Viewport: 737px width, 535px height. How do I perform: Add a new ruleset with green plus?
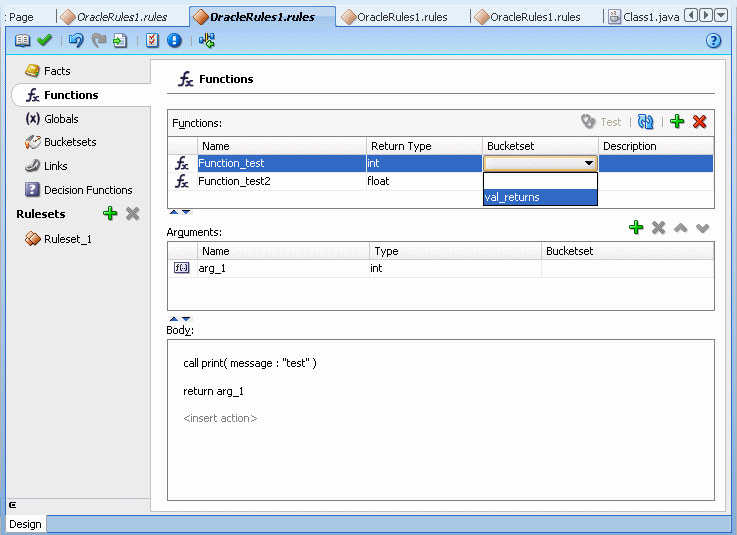coord(110,213)
